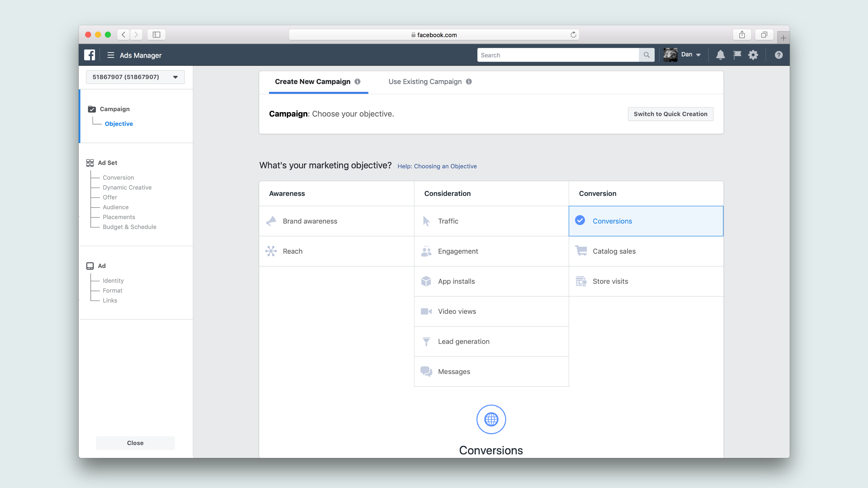Click the Campaign folder icon in sidebar
Screen dimensions: 868x488
(x=92, y=109)
